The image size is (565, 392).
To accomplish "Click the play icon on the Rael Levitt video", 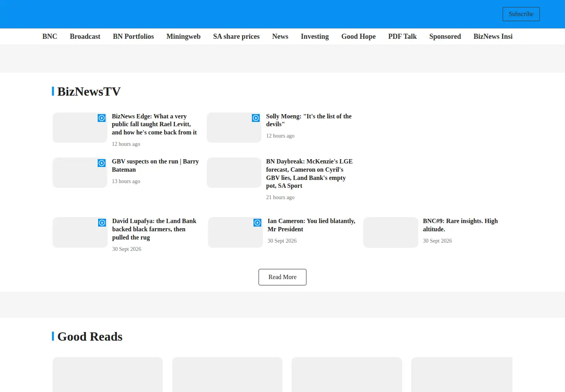I will pyautogui.click(x=102, y=118).
